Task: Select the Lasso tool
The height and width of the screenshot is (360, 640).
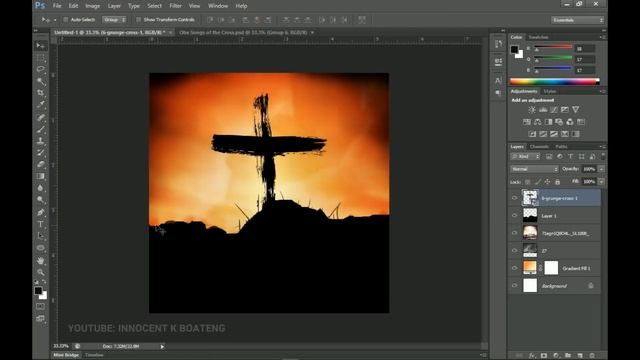Action: tap(40, 69)
